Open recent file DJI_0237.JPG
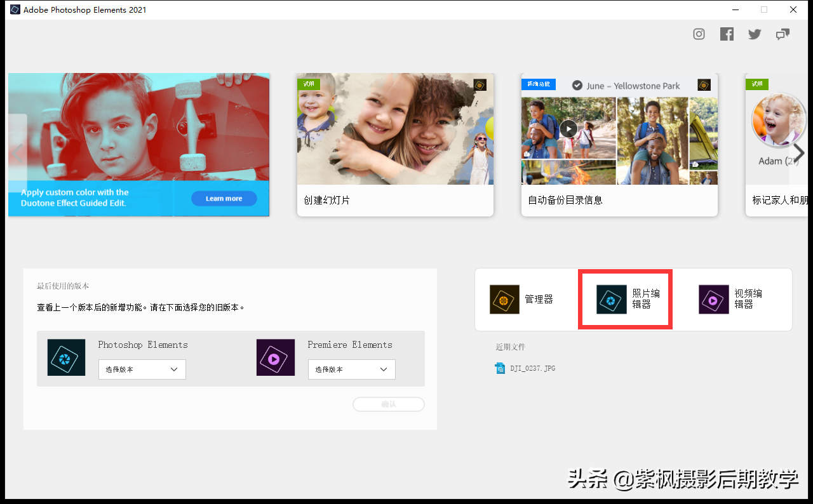813x504 pixels. click(525, 368)
